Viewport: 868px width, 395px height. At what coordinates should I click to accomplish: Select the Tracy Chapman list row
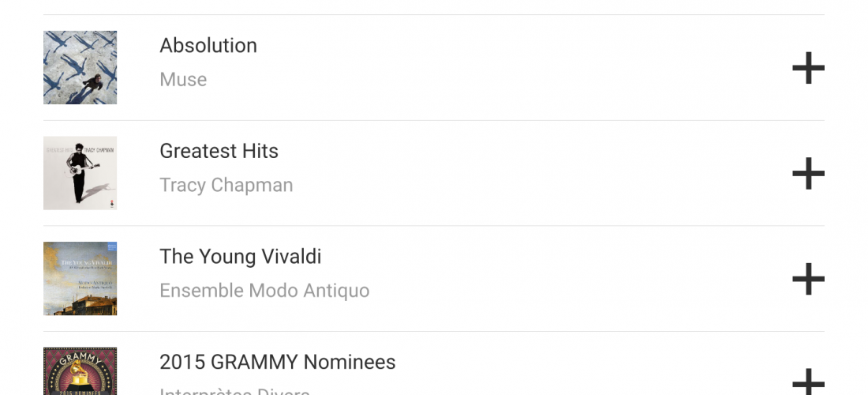click(433, 173)
